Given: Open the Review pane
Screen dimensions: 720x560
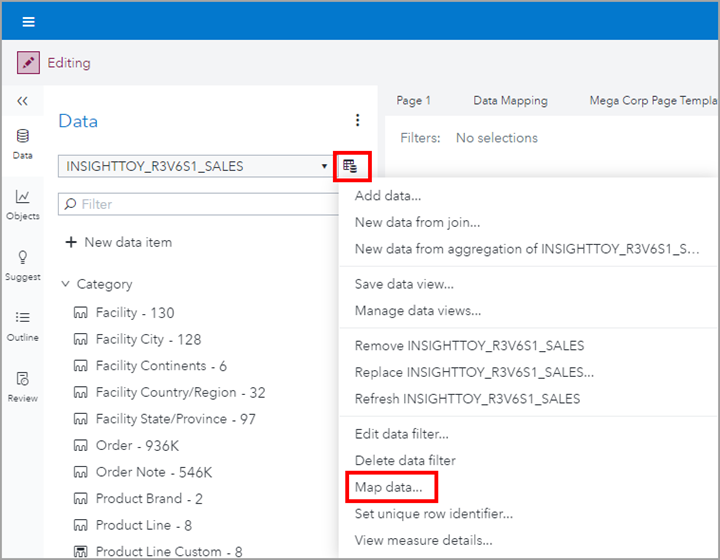Looking at the screenshot, I should (x=22, y=386).
